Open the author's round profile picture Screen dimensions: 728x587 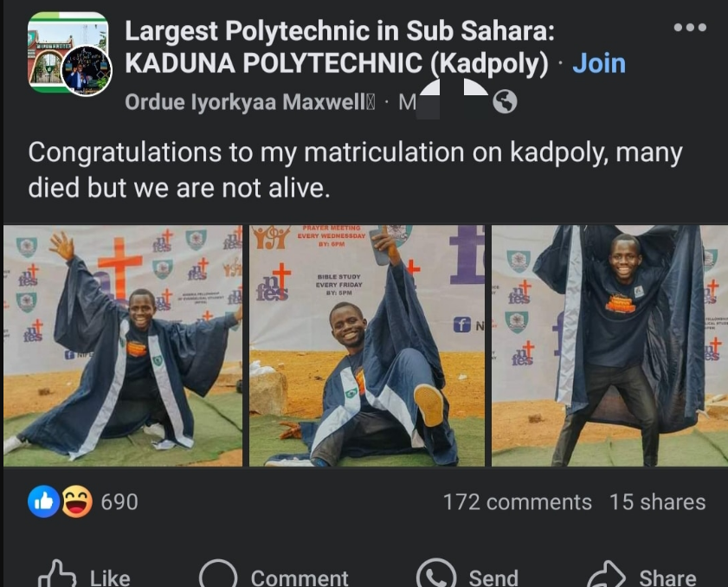pyautogui.click(x=87, y=72)
